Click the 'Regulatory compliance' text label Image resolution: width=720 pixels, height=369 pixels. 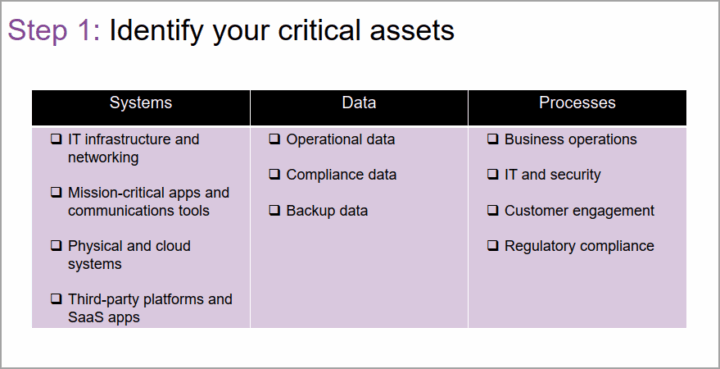[579, 246]
